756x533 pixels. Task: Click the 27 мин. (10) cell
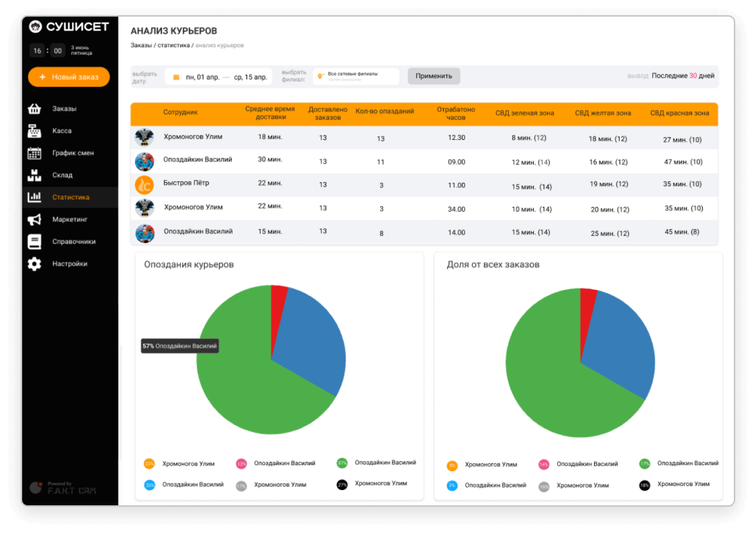click(682, 140)
